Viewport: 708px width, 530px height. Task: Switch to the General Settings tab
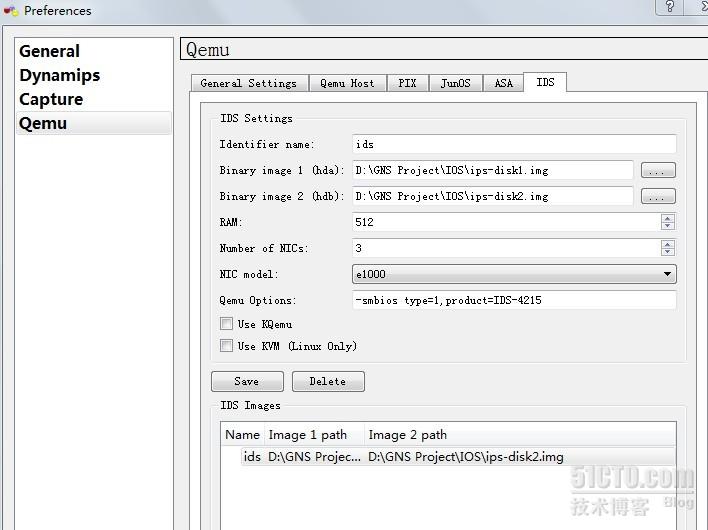tap(249, 83)
